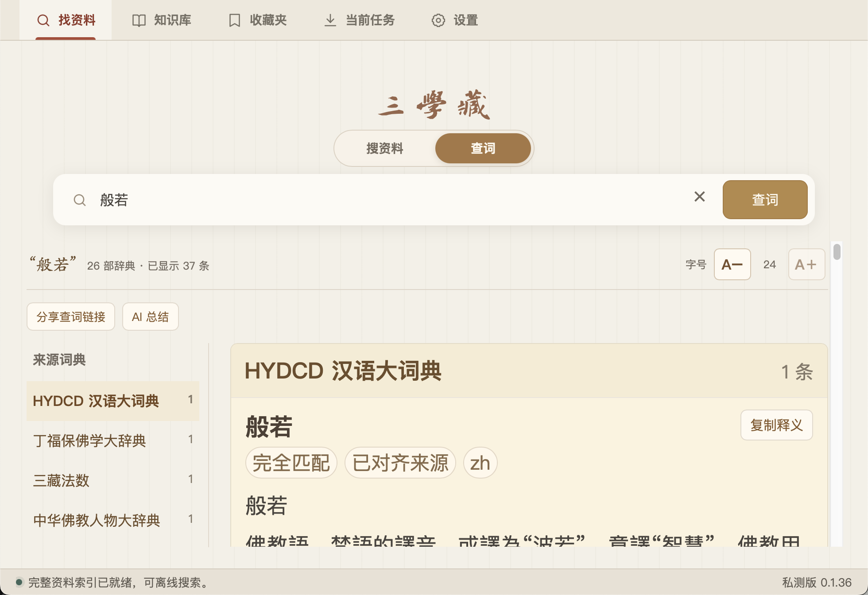868x595 pixels.
Task: Click the zh language tag
Action: pos(480,463)
